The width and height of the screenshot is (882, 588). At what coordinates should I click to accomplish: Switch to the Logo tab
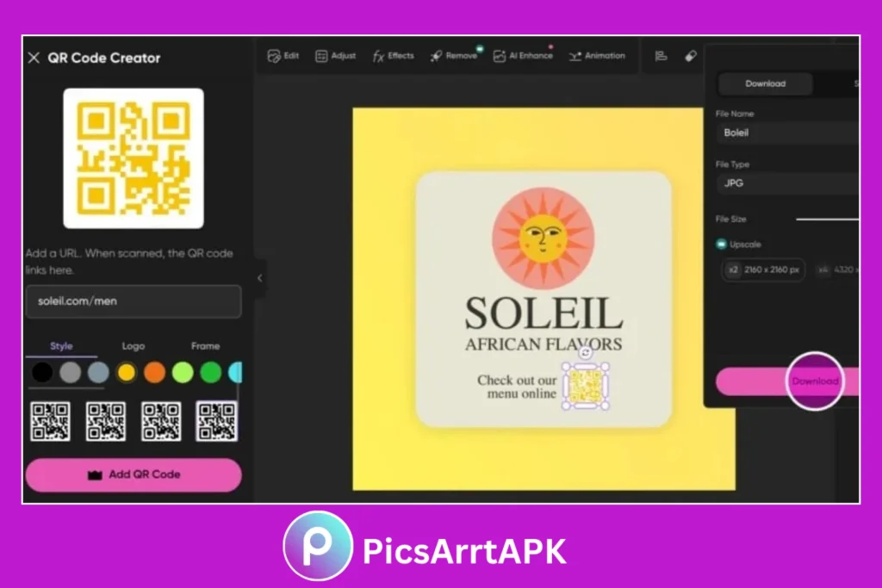(x=134, y=345)
